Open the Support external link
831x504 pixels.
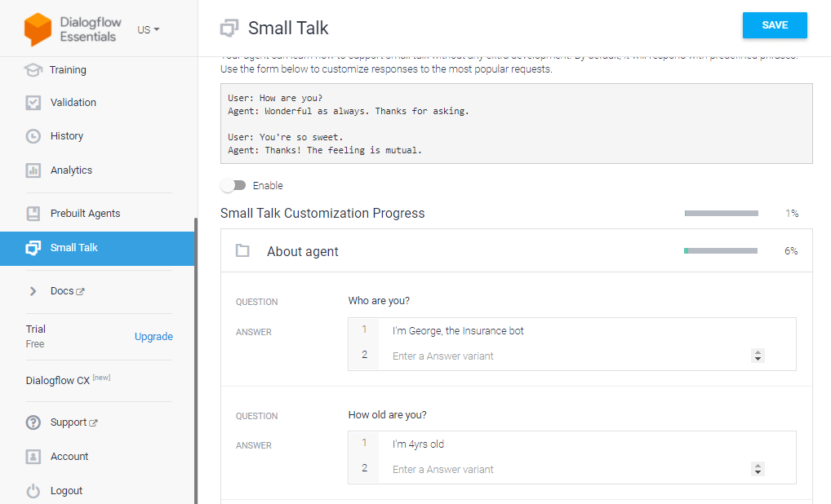pyautogui.click(x=73, y=422)
